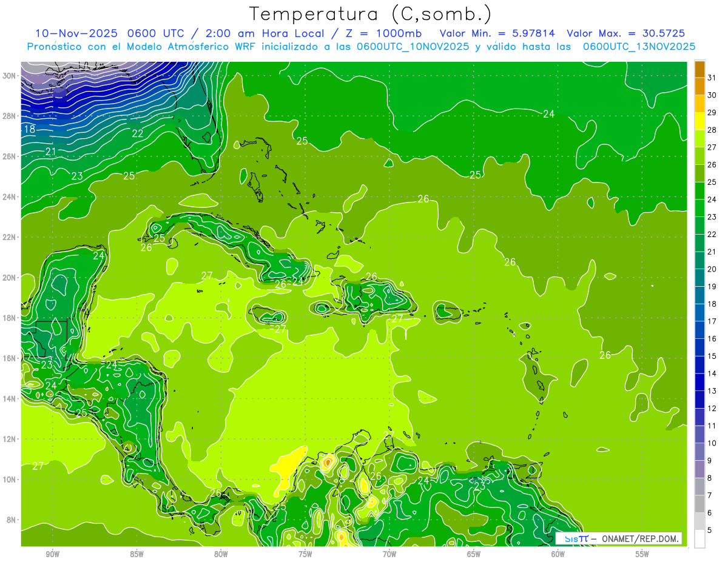Click the '24N' latitude axis label

[10, 197]
